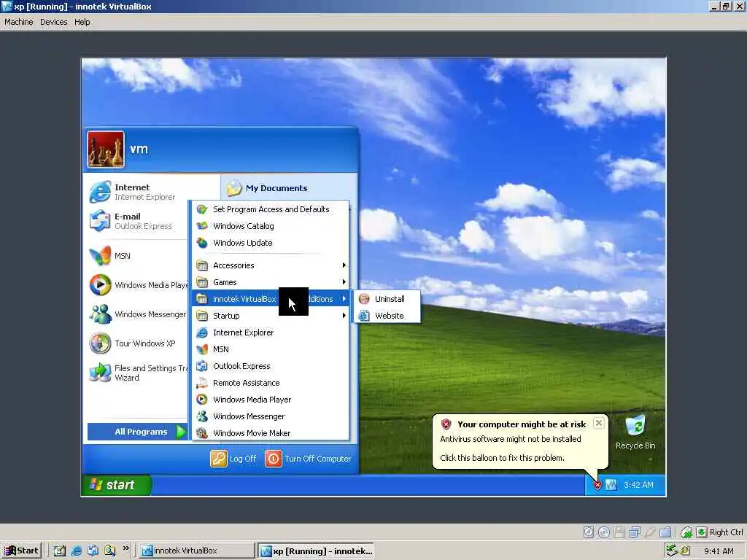This screenshot has width=747, height=560.
Task: Click the red security shield tray icon
Action: pos(597,485)
